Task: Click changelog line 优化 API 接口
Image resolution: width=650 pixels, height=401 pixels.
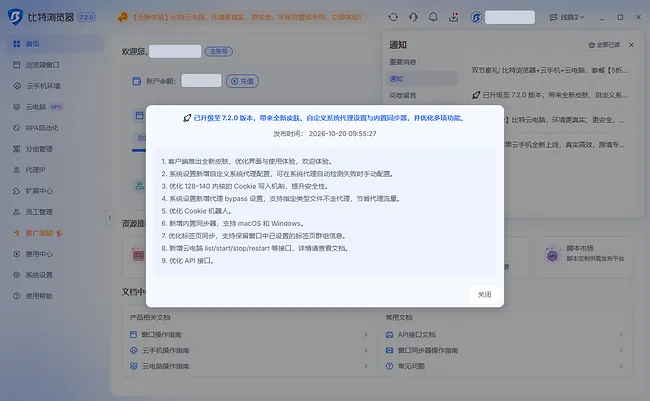Action: 187,261
